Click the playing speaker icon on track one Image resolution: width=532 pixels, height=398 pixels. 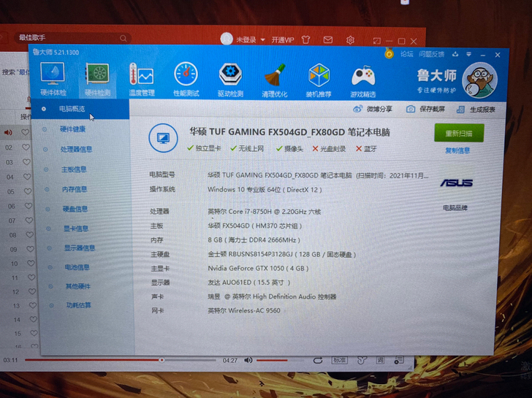[8, 132]
